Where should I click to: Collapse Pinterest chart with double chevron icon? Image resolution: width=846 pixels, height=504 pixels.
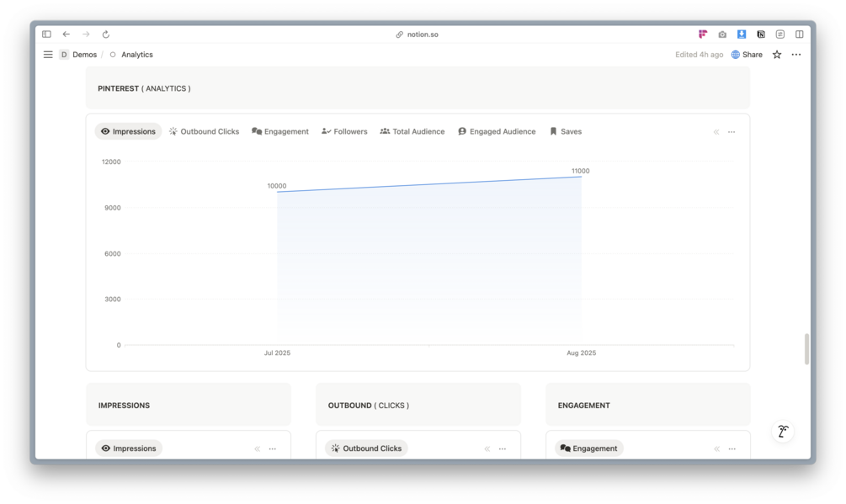tap(716, 132)
